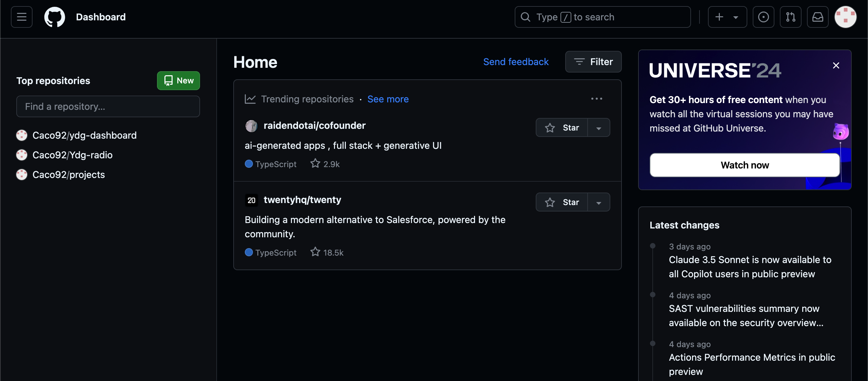The height and width of the screenshot is (381, 868).
Task: Open the Pull requests icon in header
Action: (x=791, y=17)
